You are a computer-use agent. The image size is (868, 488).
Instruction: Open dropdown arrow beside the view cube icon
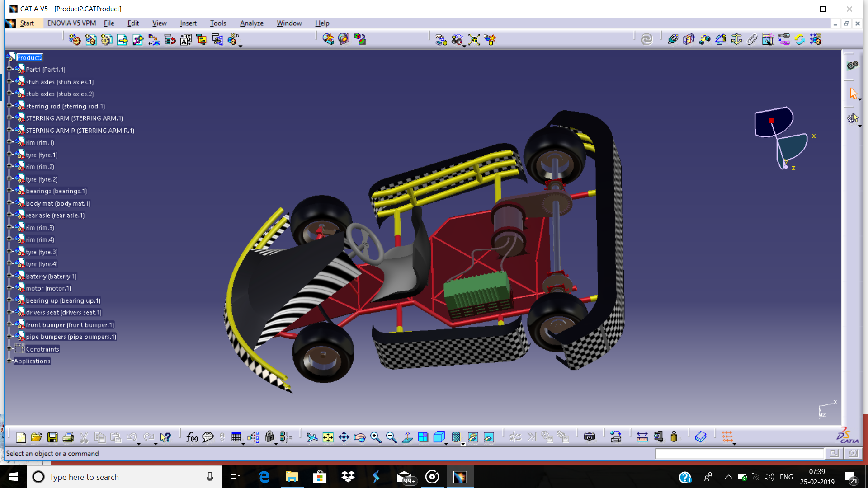coord(446,444)
